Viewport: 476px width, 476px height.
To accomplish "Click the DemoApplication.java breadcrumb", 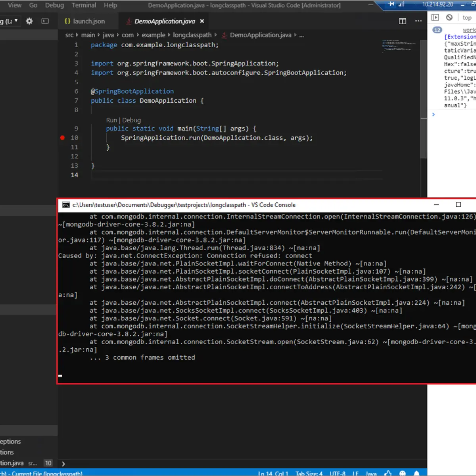I will [x=261, y=35].
